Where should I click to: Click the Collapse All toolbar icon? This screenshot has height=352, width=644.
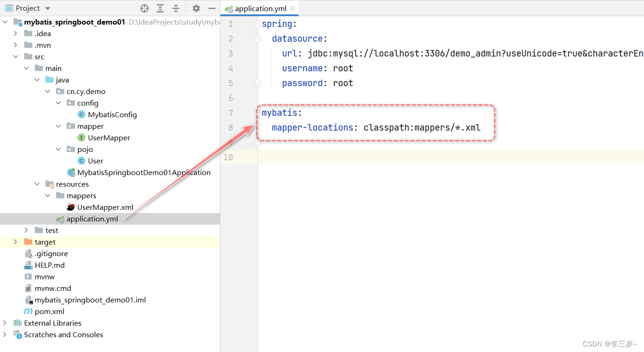point(176,8)
